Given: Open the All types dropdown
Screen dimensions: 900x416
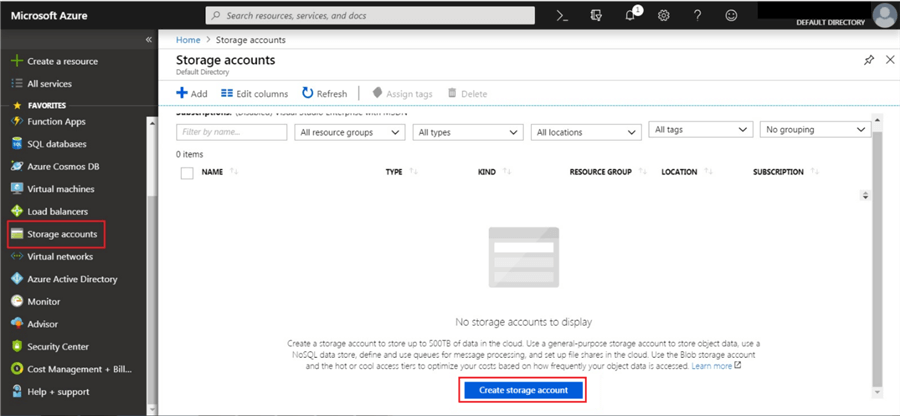Looking at the screenshot, I should (x=467, y=132).
